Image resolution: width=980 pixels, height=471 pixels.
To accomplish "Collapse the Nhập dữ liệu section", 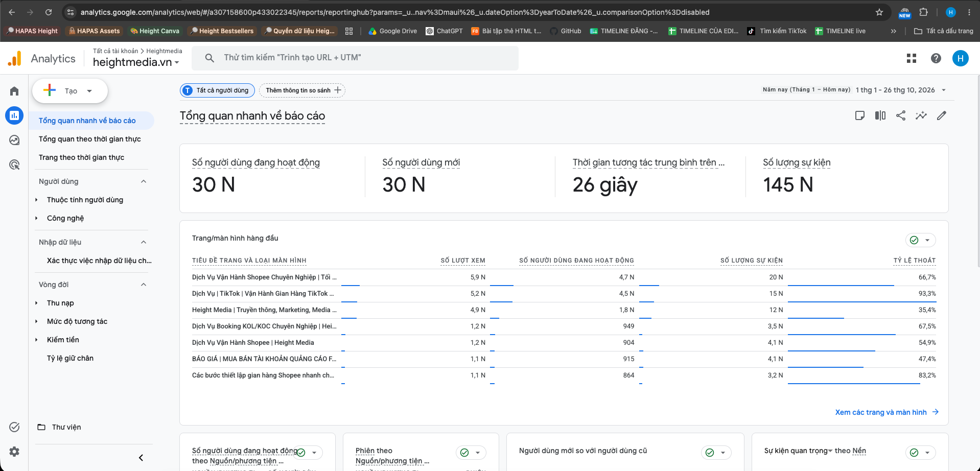I will pyautogui.click(x=144, y=242).
